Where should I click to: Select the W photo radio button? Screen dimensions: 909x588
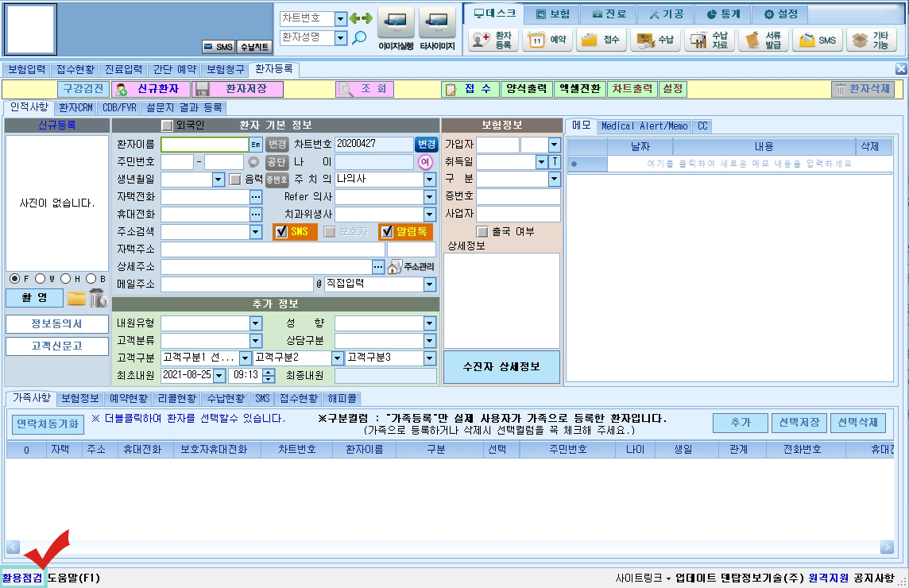tap(40, 279)
